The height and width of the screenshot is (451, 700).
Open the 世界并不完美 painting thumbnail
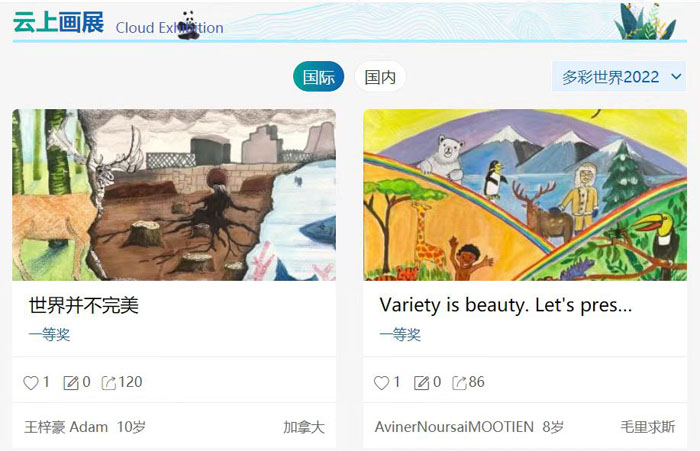pyautogui.click(x=174, y=195)
